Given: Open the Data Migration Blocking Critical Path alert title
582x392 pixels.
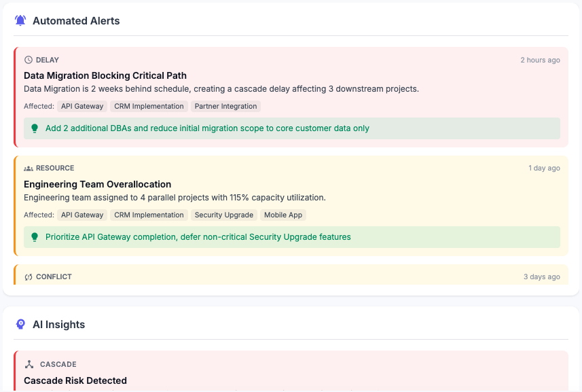Looking at the screenshot, I should 105,75.
